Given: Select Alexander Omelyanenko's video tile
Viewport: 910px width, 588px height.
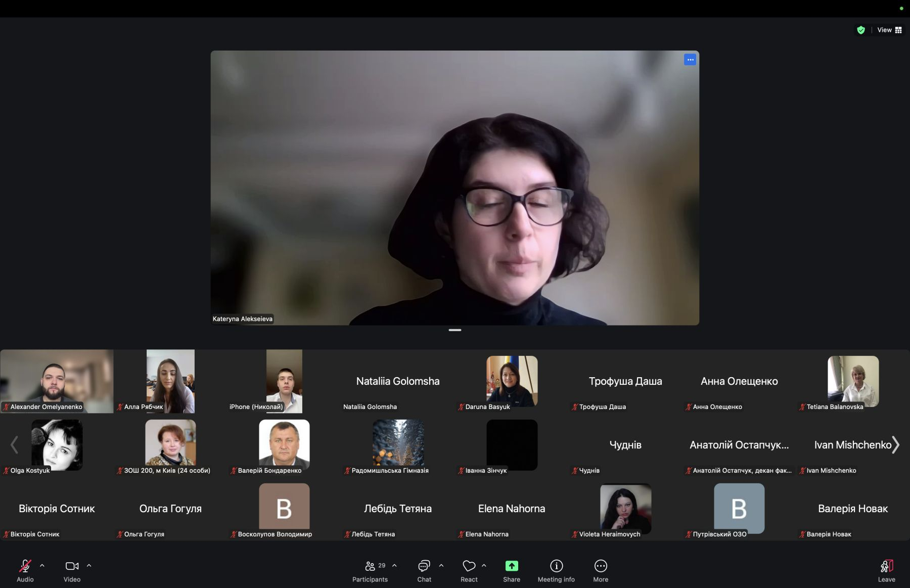Looking at the screenshot, I should pos(57,381).
